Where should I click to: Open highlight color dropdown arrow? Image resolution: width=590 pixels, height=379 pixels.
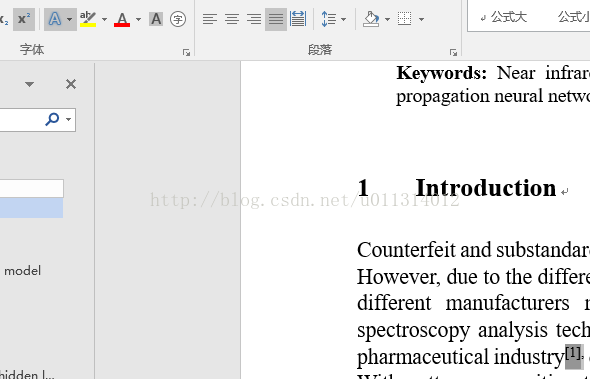105,19
